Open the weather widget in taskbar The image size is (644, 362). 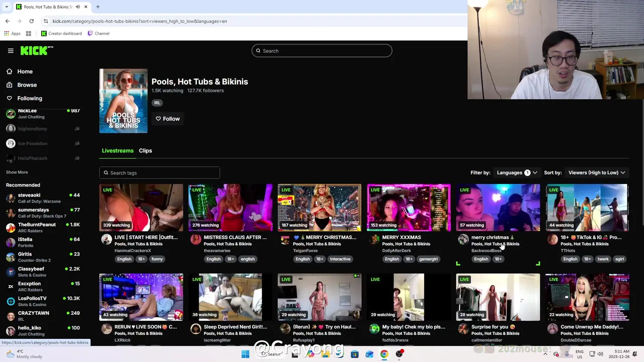point(24,354)
